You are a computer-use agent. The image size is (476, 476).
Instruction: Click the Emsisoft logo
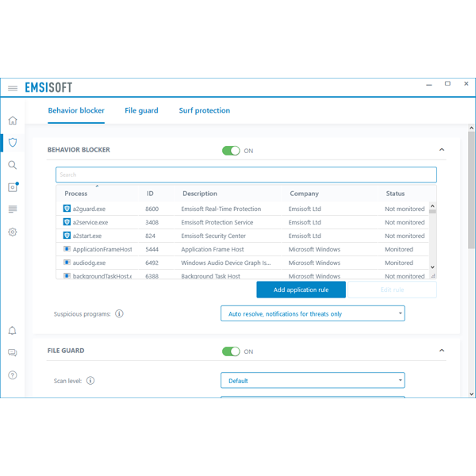48,87
